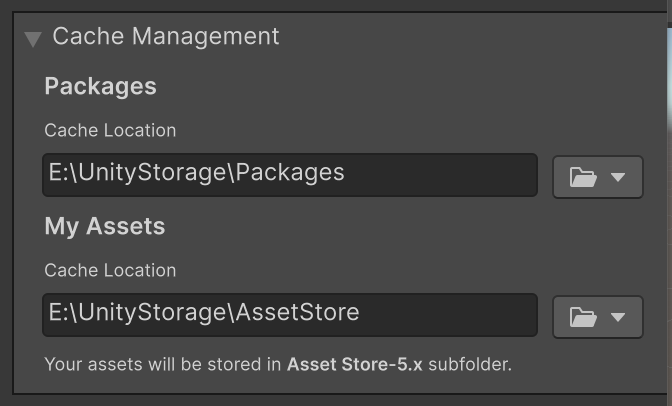The image size is (672, 406).
Task: Click the bold Packages section heading
Action: pyautogui.click(x=100, y=86)
